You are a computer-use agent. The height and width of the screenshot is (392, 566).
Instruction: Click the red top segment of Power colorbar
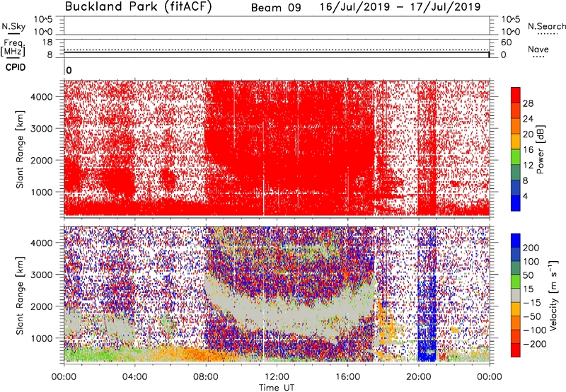516,96
